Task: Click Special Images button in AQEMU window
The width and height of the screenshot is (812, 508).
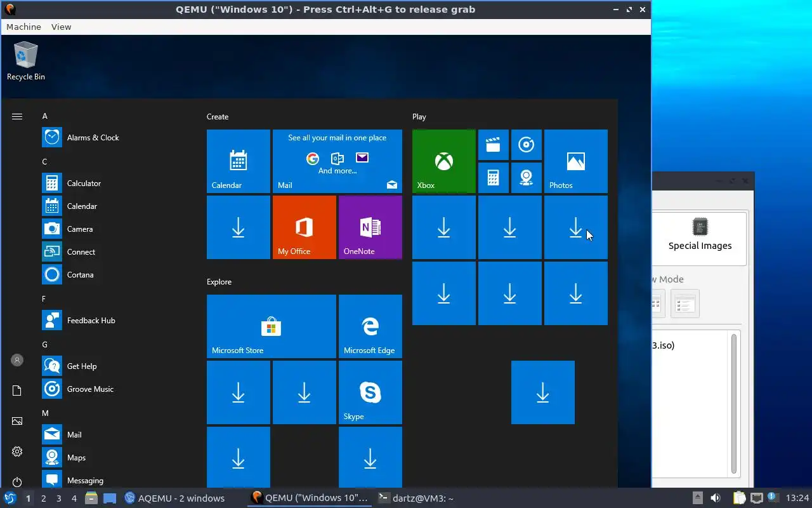Action: (700, 237)
